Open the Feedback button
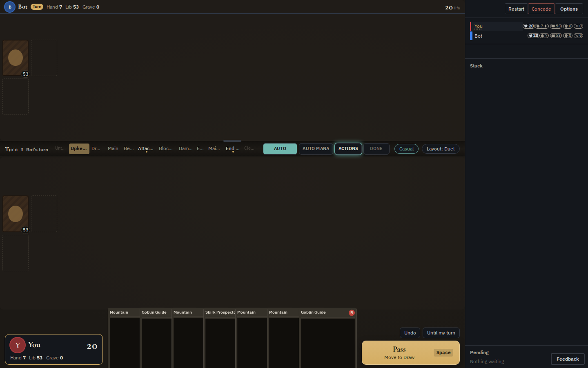 click(568, 359)
